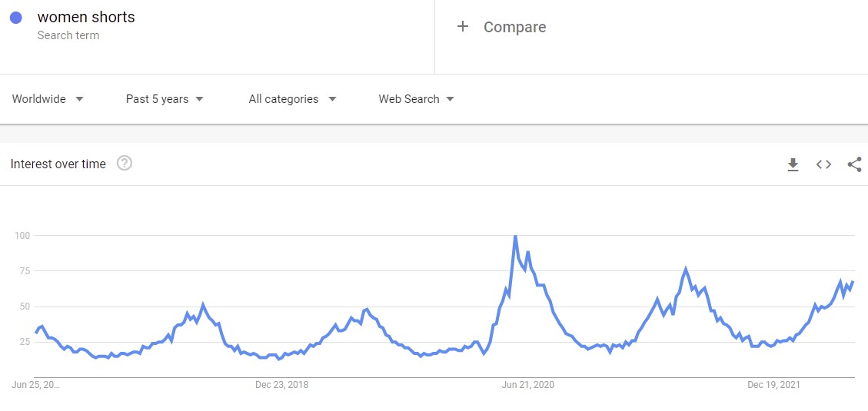Expand the All categories dropdown
868x411 pixels.
click(292, 99)
